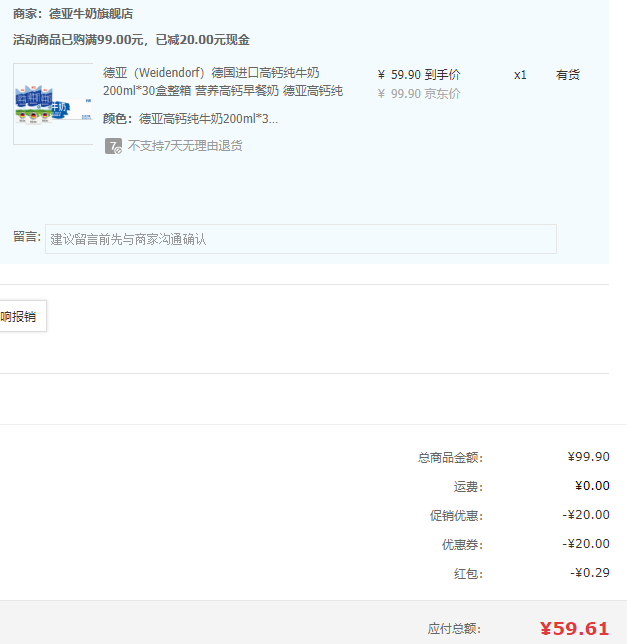This screenshot has width=627, height=644.
Task: Select the 59.90 到手价 price text
Action: [x=419, y=75]
